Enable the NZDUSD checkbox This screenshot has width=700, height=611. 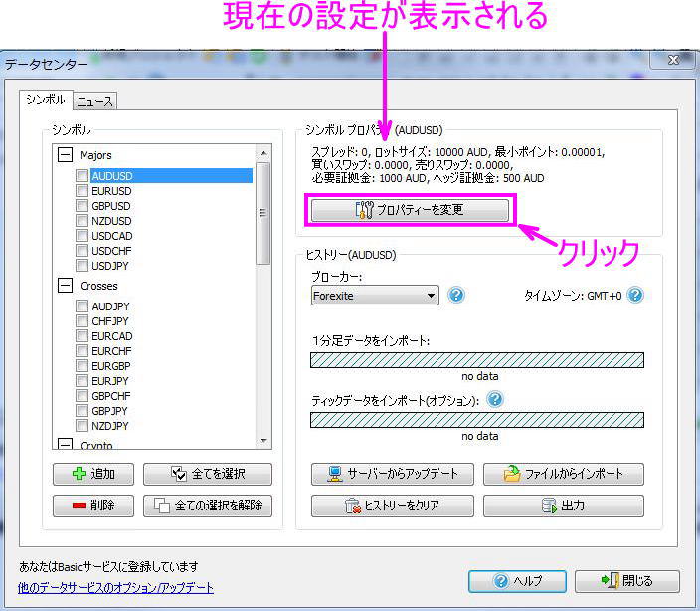point(82,221)
